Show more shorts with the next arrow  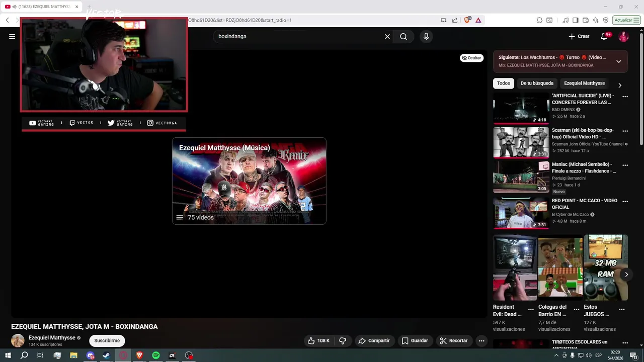coord(626,274)
